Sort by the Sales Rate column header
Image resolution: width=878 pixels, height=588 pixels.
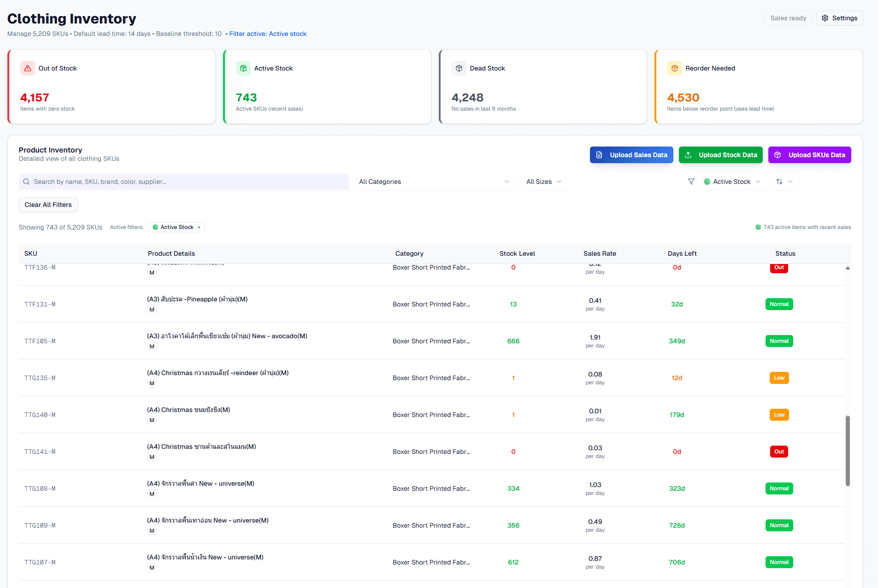click(x=600, y=253)
